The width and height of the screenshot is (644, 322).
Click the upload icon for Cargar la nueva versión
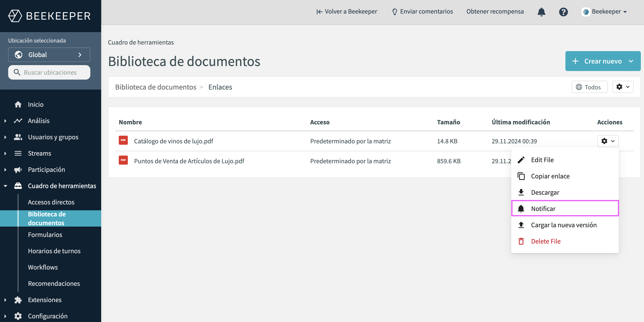[x=521, y=225]
